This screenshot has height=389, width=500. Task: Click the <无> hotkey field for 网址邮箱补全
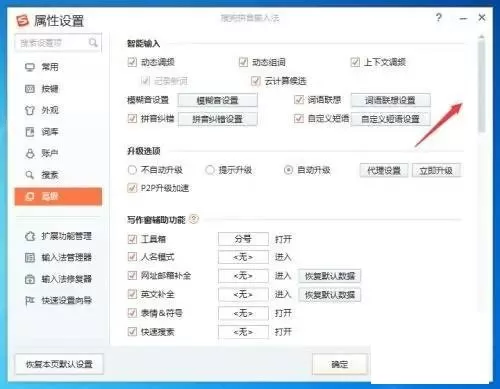(243, 276)
